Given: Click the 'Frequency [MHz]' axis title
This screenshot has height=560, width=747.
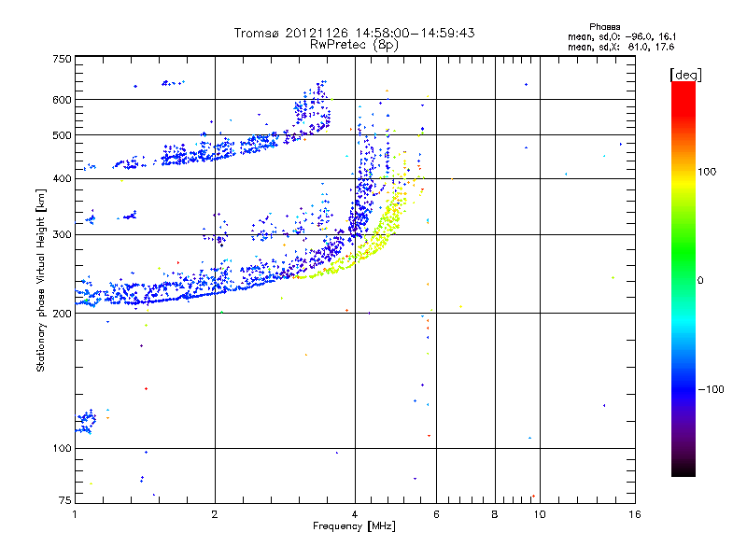Looking at the screenshot, I should [x=354, y=526].
